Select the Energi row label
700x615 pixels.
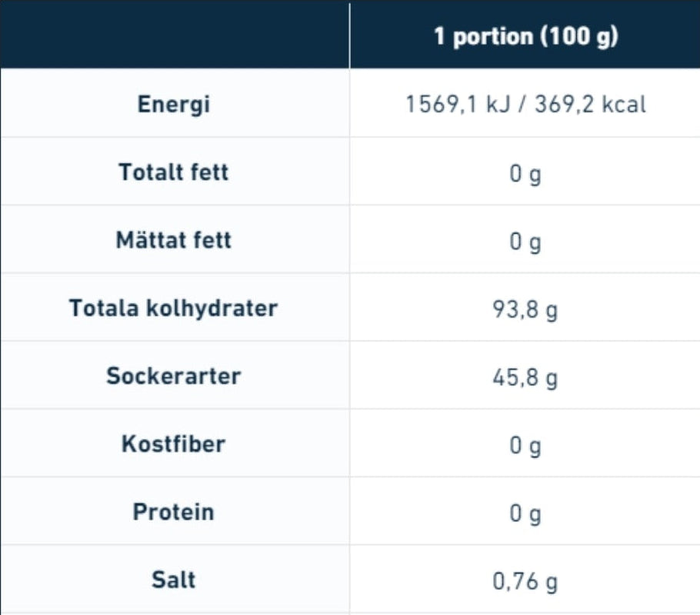tap(174, 105)
